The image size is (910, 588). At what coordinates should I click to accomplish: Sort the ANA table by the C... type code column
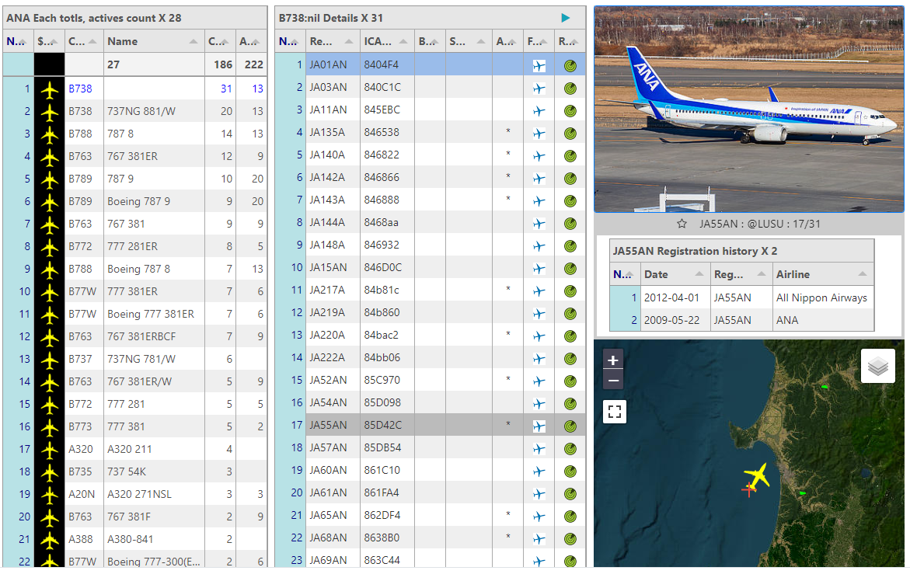click(84, 41)
